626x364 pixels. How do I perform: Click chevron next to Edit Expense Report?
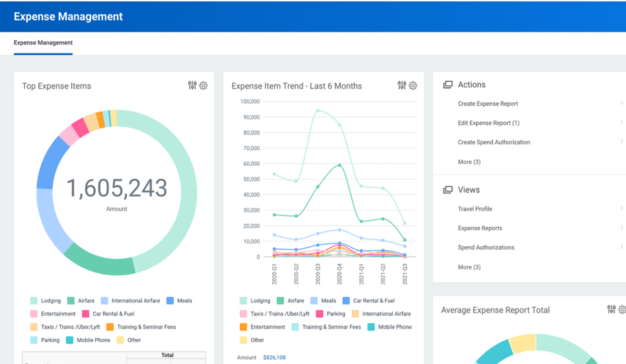(622, 123)
